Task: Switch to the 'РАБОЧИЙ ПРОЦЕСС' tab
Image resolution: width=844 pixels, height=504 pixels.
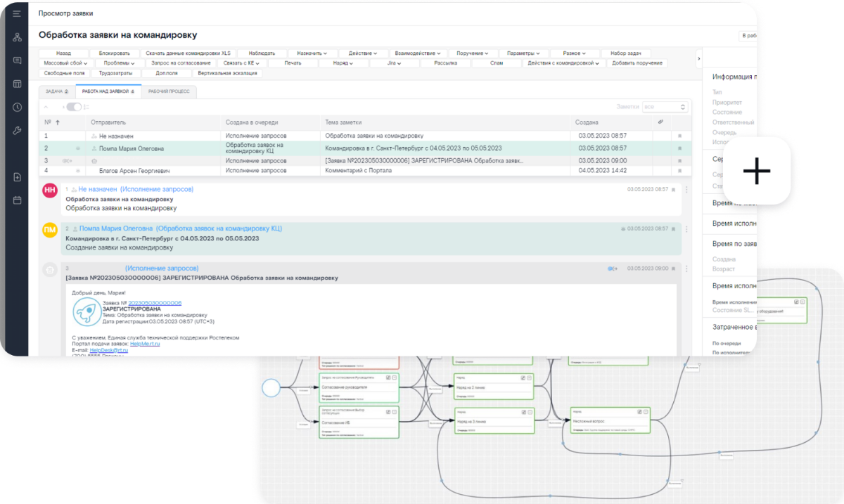Action: click(169, 91)
